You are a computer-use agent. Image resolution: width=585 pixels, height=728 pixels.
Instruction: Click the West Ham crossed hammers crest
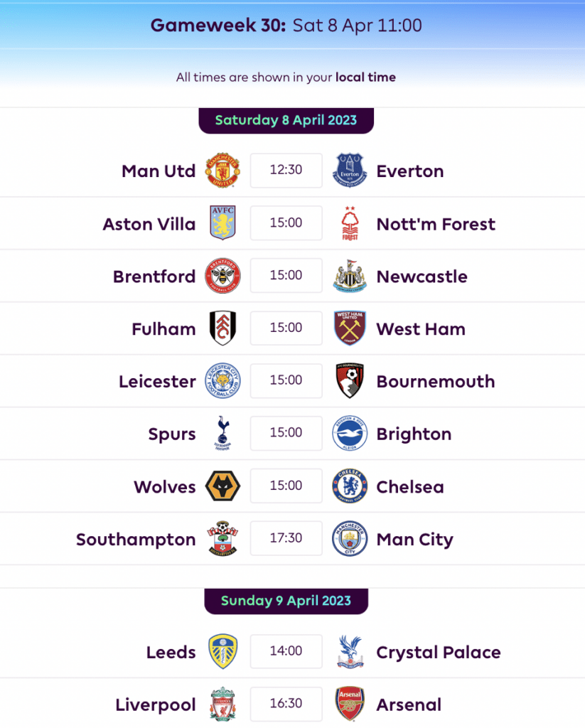(x=350, y=328)
